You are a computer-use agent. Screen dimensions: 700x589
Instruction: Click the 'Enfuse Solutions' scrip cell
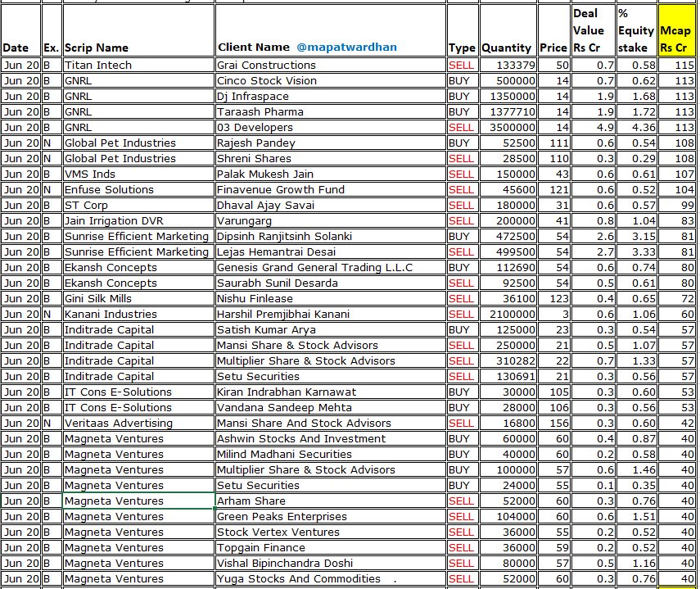click(138, 190)
